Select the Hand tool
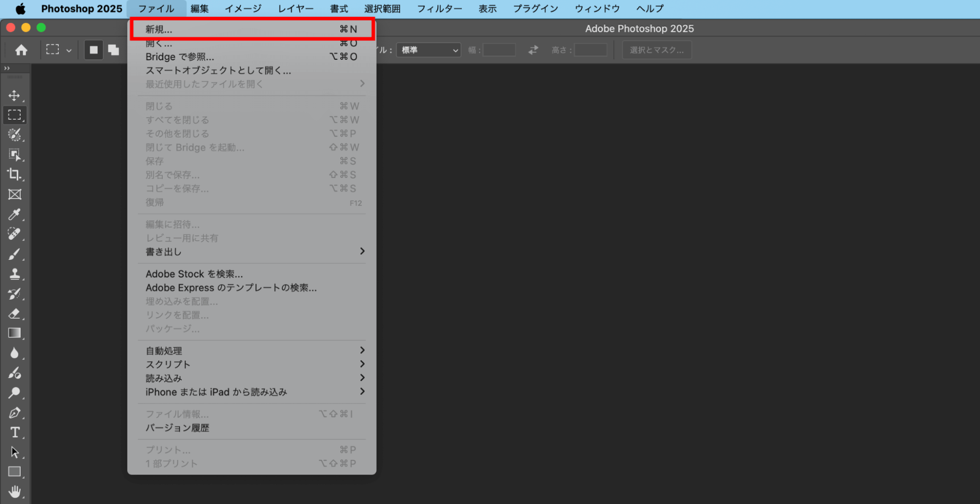The image size is (980, 504). tap(14, 491)
